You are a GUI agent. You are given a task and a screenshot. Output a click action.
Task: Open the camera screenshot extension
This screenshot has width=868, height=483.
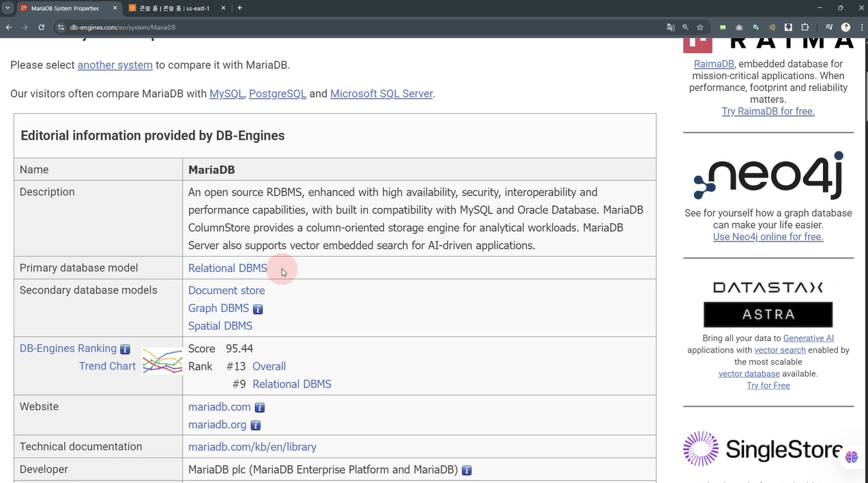pos(739,27)
